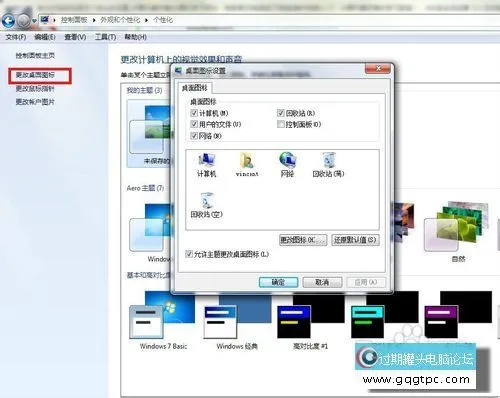
Task: Select the 桌面图标 tab in dialog
Action: 194,88
